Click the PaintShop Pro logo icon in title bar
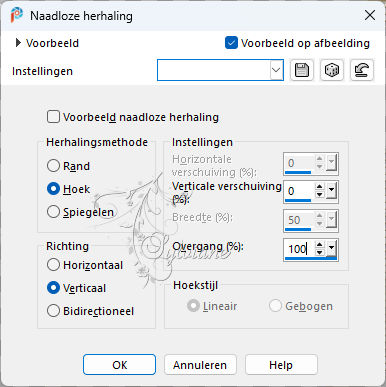The image size is (386, 387). tap(16, 15)
